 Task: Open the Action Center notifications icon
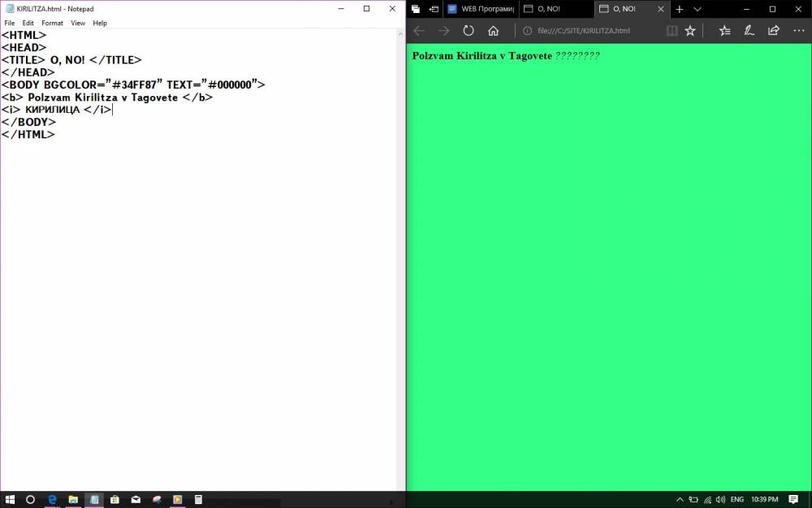[793, 500]
